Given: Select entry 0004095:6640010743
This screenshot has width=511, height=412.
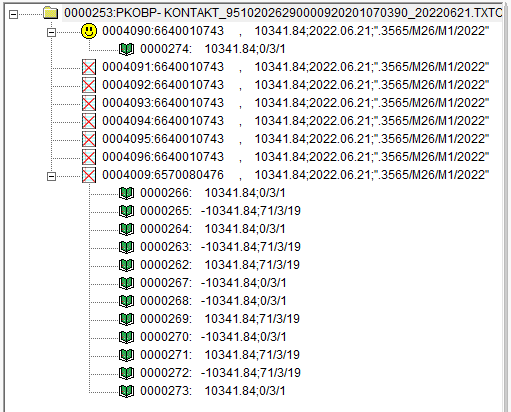Looking at the screenshot, I should pyautogui.click(x=295, y=139).
